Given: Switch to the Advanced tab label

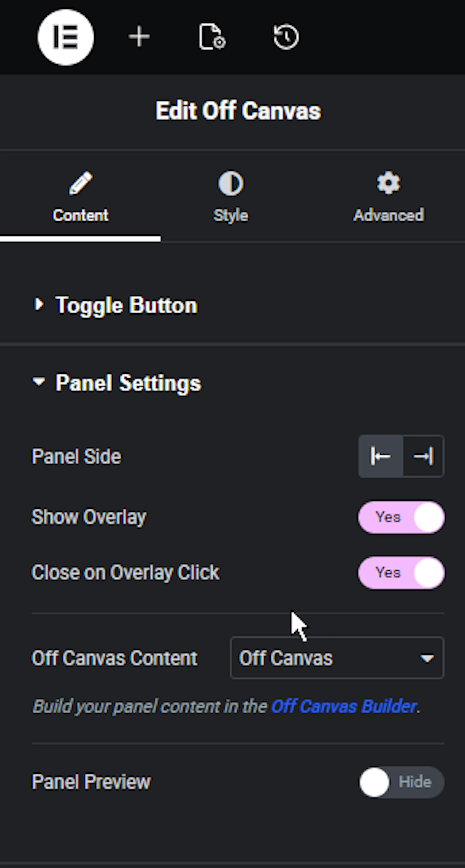Looking at the screenshot, I should tap(388, 215).
